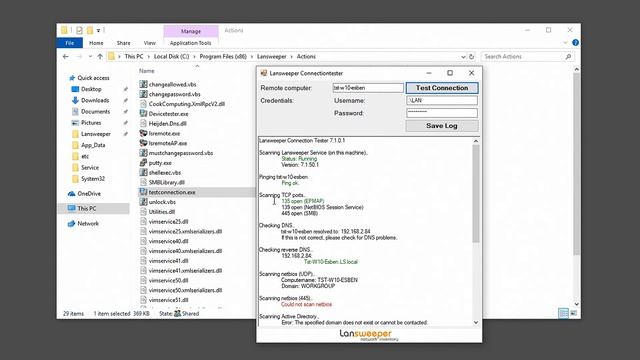Open the Application Tools tab
This screenshot has width=640, height=360.
pyautogui.click(x=191, y=43)
